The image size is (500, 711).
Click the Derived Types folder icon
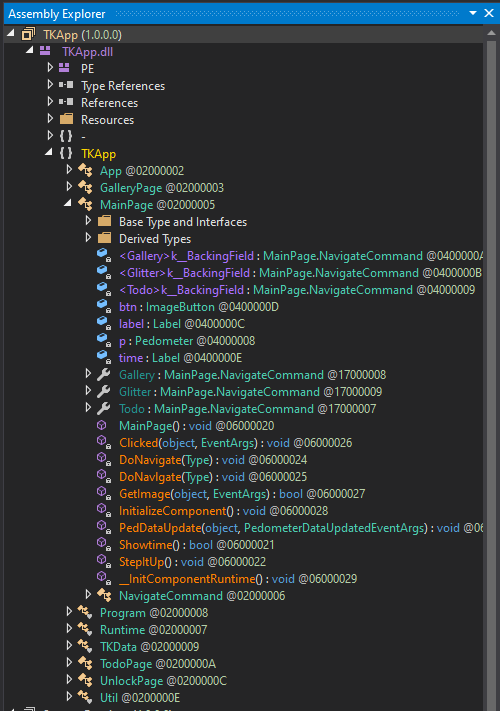click(104, 238)
